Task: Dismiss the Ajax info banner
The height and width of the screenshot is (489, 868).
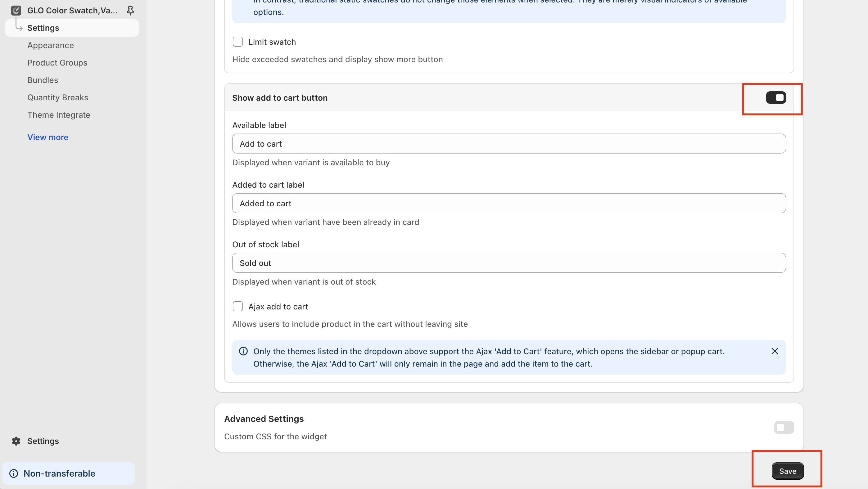Action: point(775,351)
